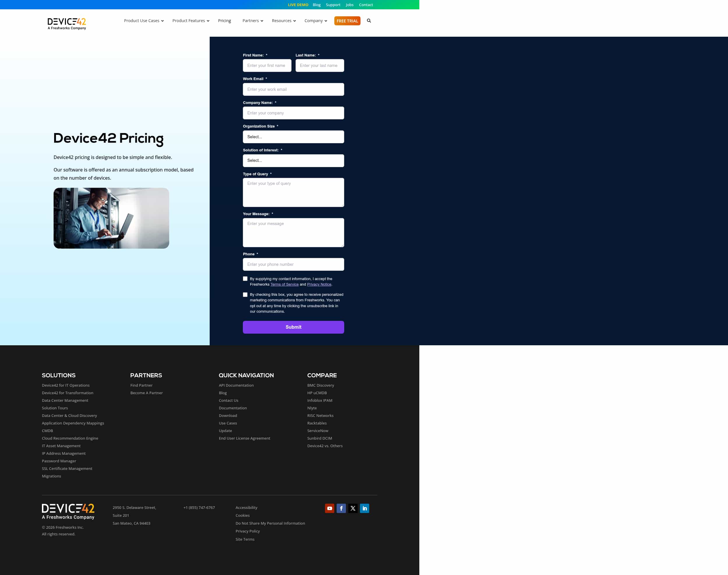Open Infoblox IPAM comparison link
Image resolution: width=728 pixels, height=575 pixels.
point(319,400)
